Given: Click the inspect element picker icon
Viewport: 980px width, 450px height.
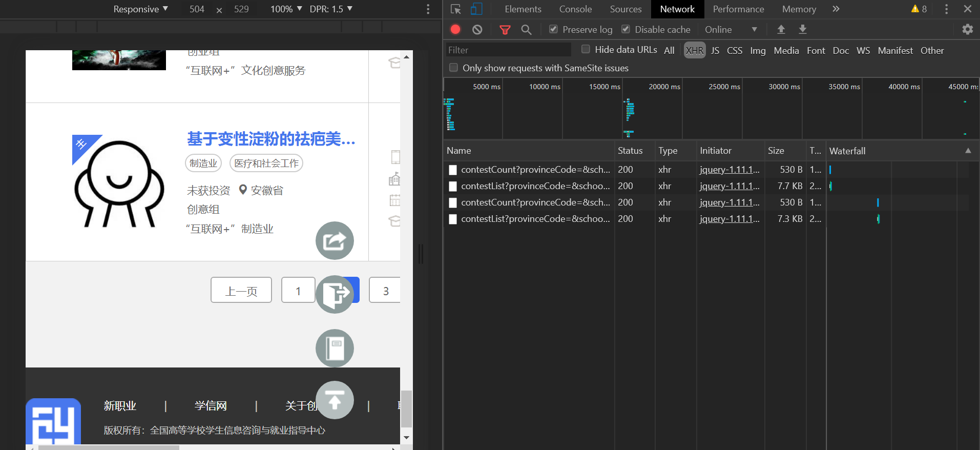Looking at the screenshot, I should 455,9.
